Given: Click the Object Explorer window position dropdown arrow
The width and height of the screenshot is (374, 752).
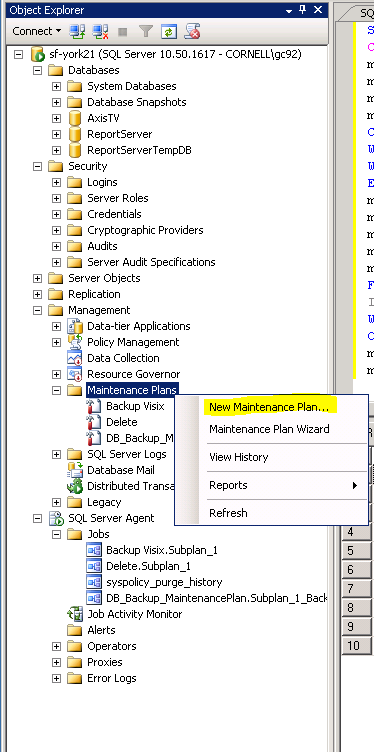Looking at the screenshot, I should click(289, 10).
